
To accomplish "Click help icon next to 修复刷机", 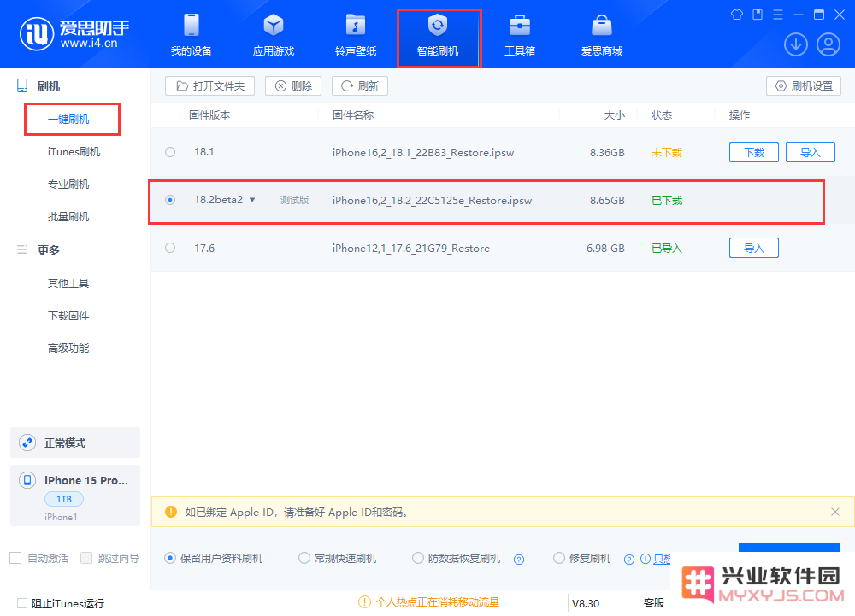I will (629, 560).
